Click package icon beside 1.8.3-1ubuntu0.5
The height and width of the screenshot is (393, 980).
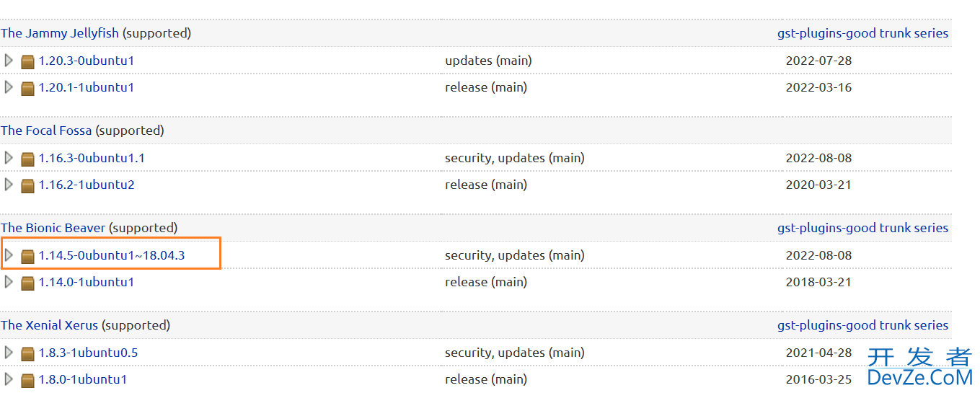coord(28,353)
